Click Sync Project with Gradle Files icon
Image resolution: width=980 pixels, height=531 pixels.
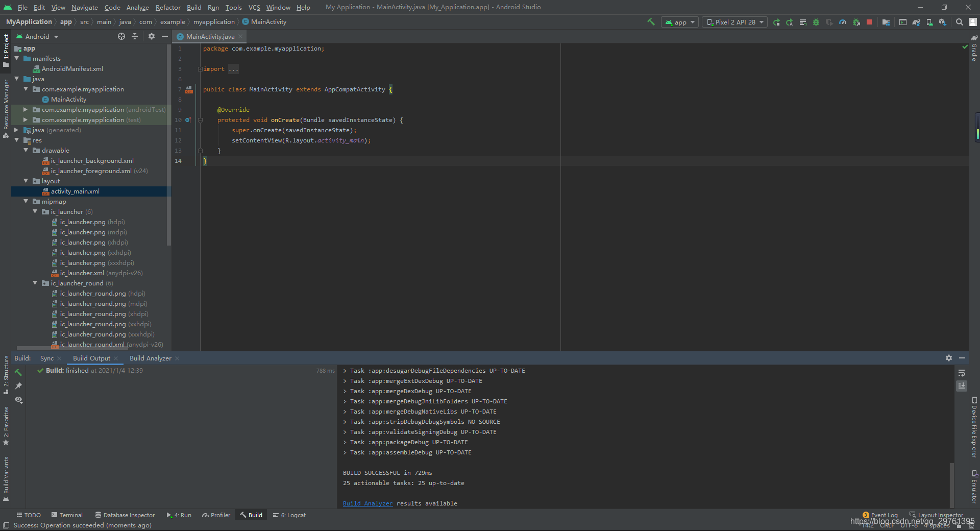coord(916,22)
